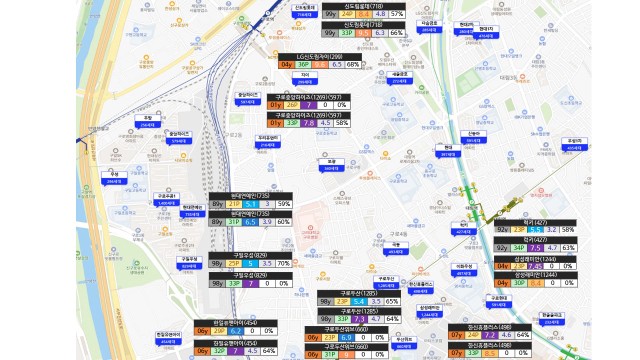This screenshot has width=640, height=360.
Task: Click the 현대연예인 735세대 blue marker
Action: 192,211
